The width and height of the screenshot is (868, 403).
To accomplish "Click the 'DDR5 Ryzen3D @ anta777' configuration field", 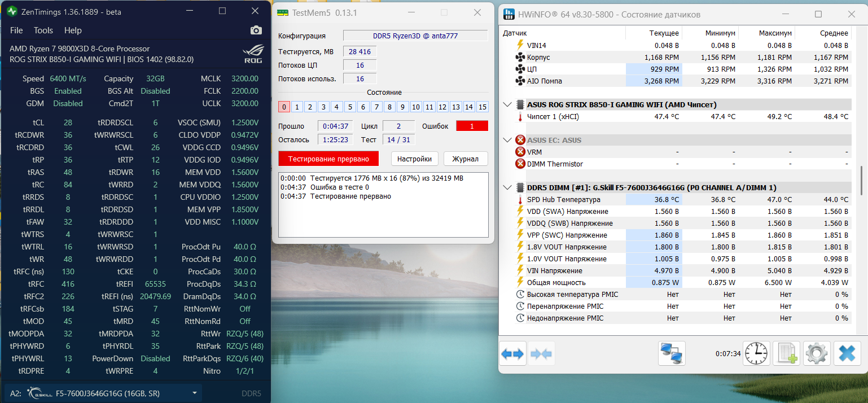I will pos(415,36).
